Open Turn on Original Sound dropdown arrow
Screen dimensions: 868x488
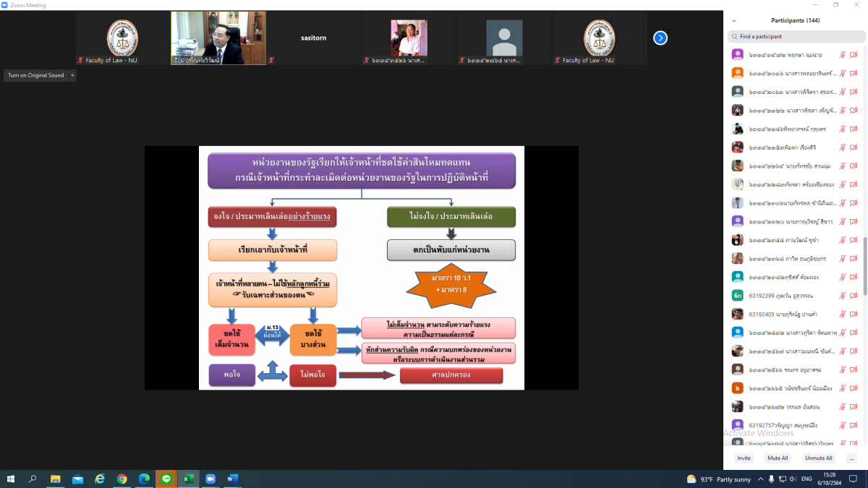(x=72, y=75)
